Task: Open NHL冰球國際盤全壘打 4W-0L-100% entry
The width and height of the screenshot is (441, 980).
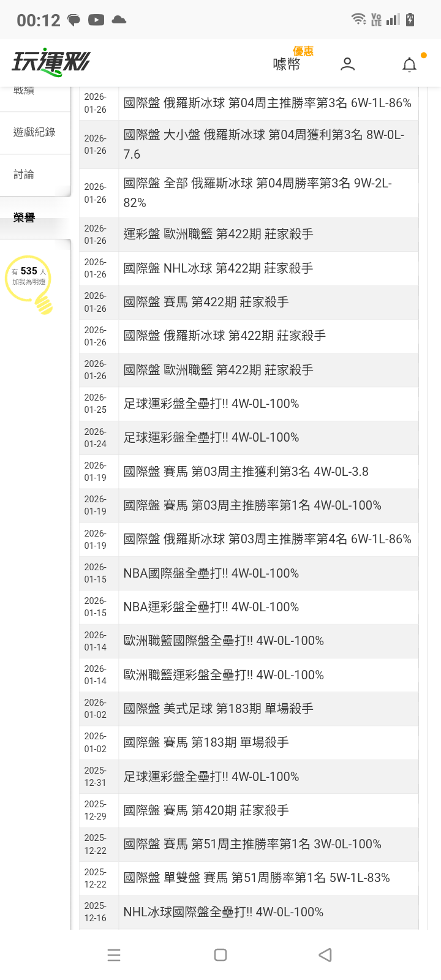Action: [224, 912]
